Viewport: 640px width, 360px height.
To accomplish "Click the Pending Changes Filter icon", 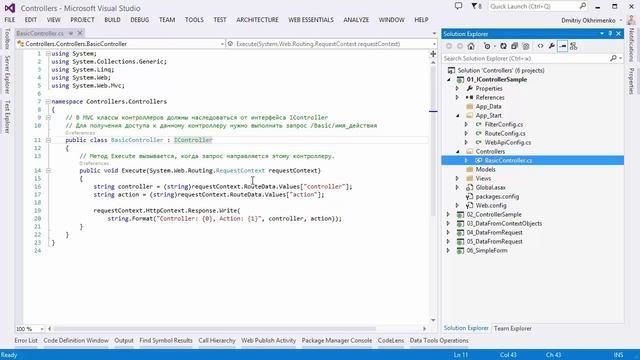I will pos(487,46).
